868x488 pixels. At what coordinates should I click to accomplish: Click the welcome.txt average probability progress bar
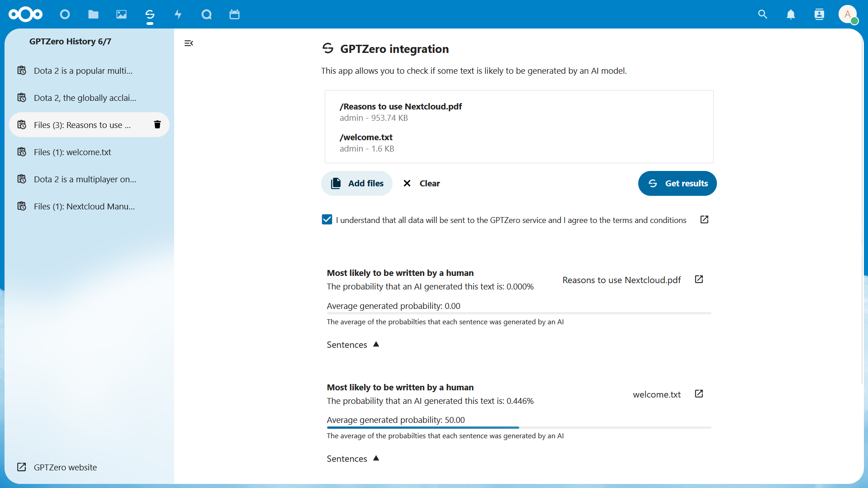coord(519,427)
